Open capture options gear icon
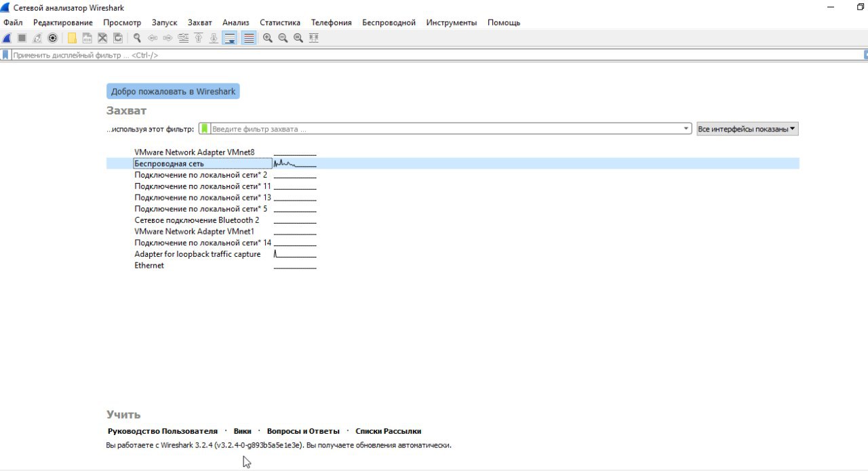Viewport: 868px width, 471px height. pyautogui.click(x=52, y=38)
